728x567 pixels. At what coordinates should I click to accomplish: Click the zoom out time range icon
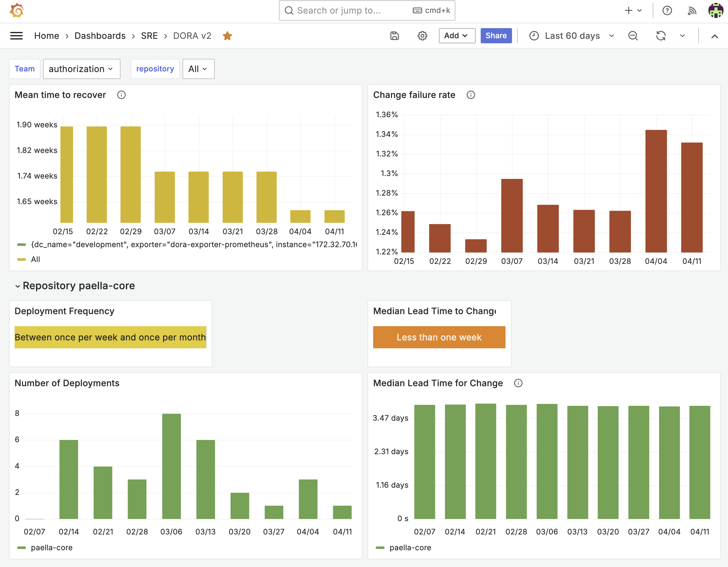(x=633, y=36)
